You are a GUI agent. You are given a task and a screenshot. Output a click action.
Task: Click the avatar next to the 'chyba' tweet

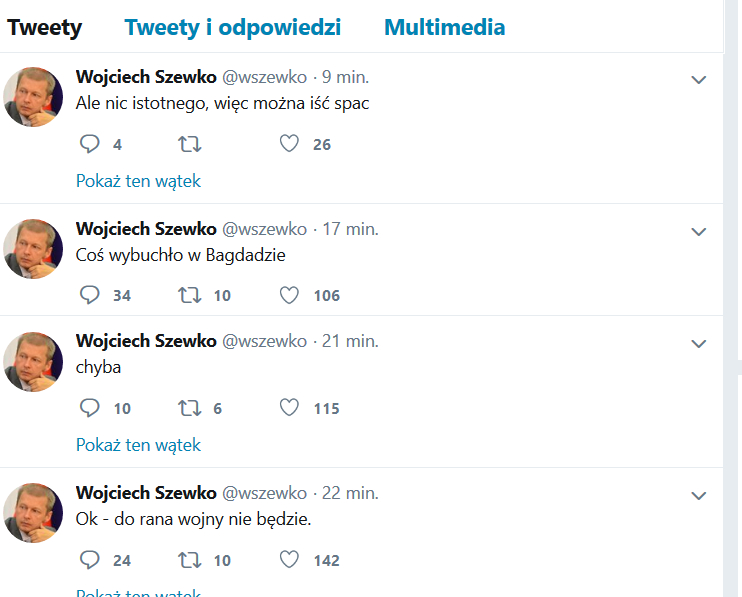[34, 361]
